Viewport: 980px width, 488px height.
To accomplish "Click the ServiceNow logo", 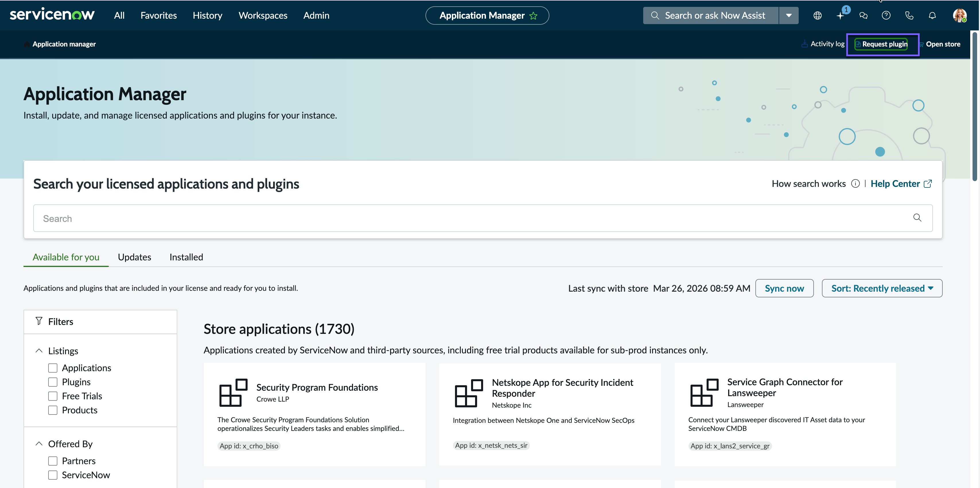I will coord(52,14).
